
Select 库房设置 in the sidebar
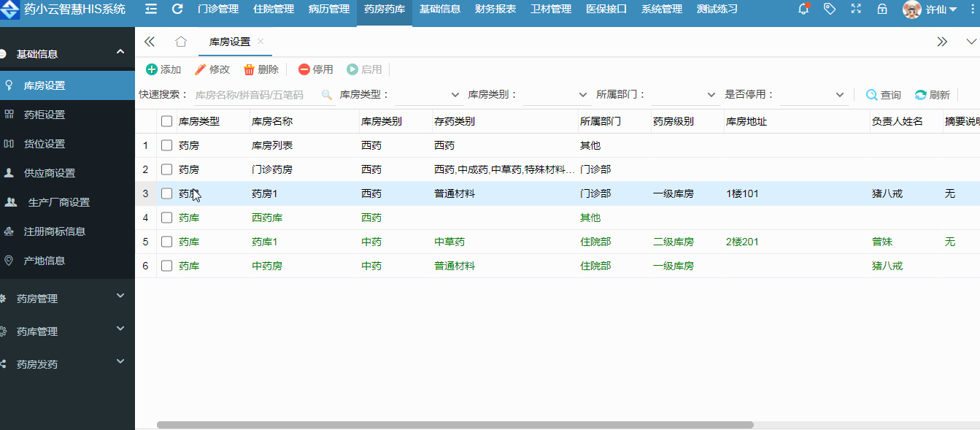pos(67,85)
